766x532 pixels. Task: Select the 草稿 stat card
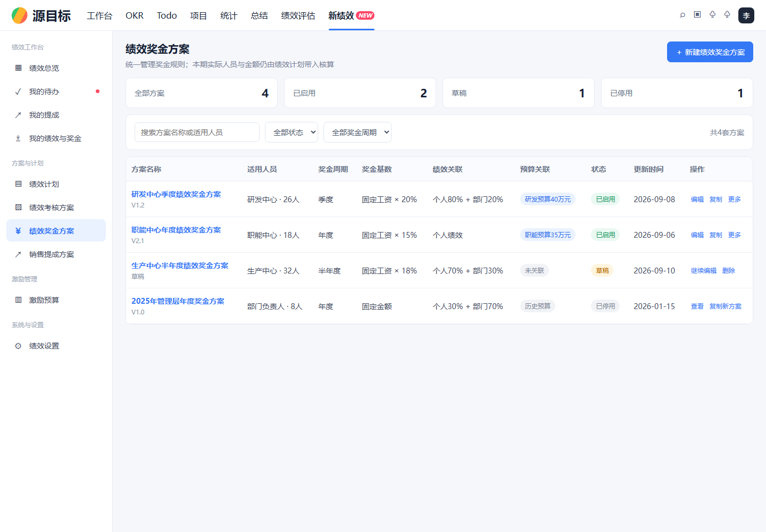point(519,93)
